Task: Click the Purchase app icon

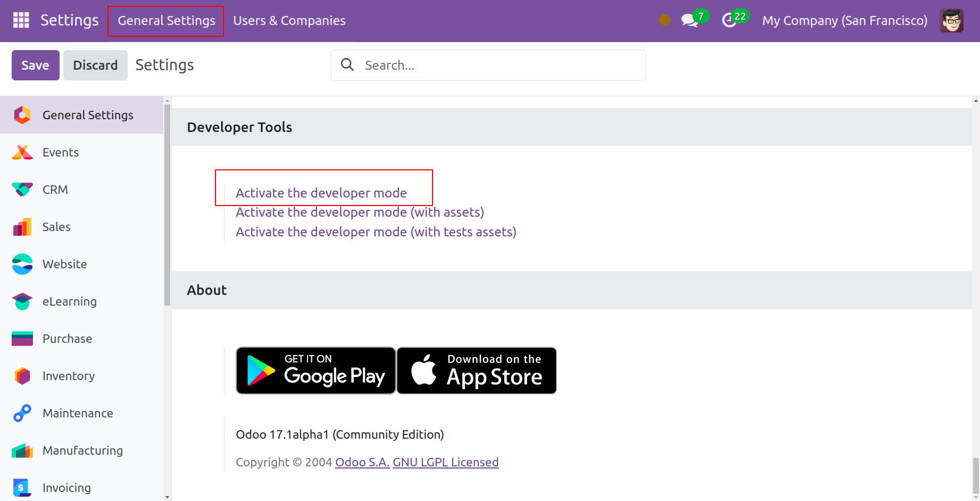Action: [22, 339]
